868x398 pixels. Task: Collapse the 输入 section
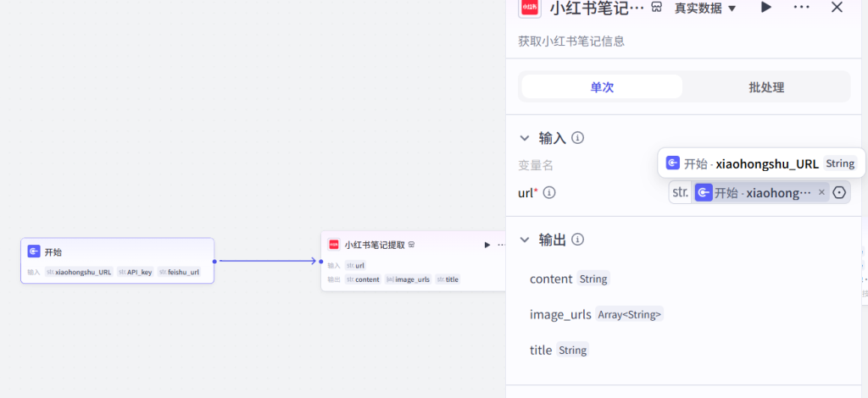point(524,138)
